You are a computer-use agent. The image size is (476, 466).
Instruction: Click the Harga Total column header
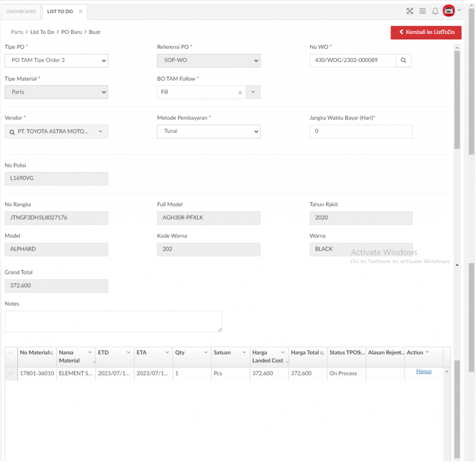(x=308, y=357)
